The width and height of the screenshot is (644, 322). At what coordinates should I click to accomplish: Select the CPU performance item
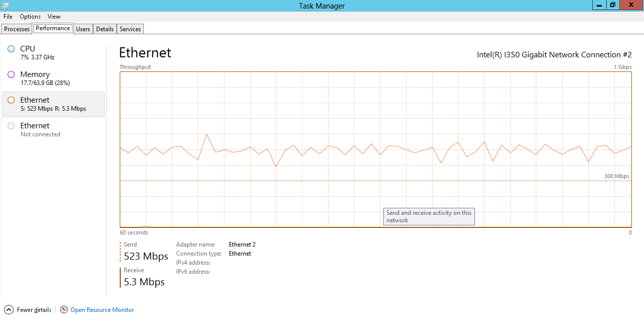pos(53,53)
